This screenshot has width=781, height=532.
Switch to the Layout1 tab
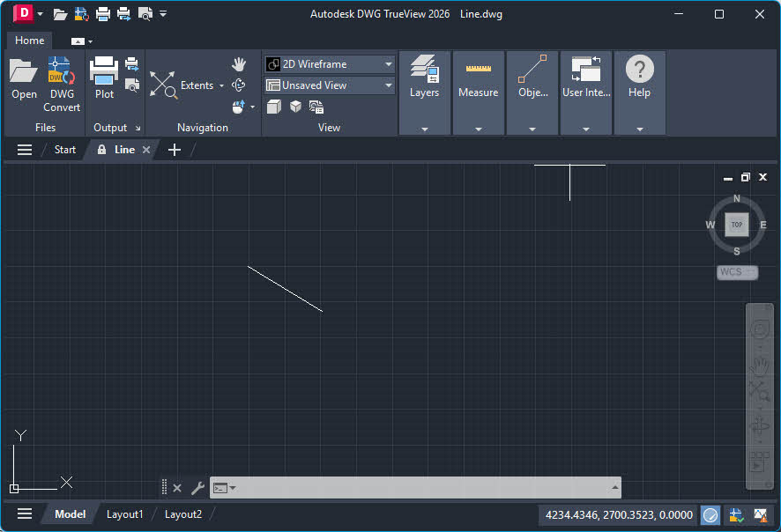pyautogui.click(x=124, y=514)
